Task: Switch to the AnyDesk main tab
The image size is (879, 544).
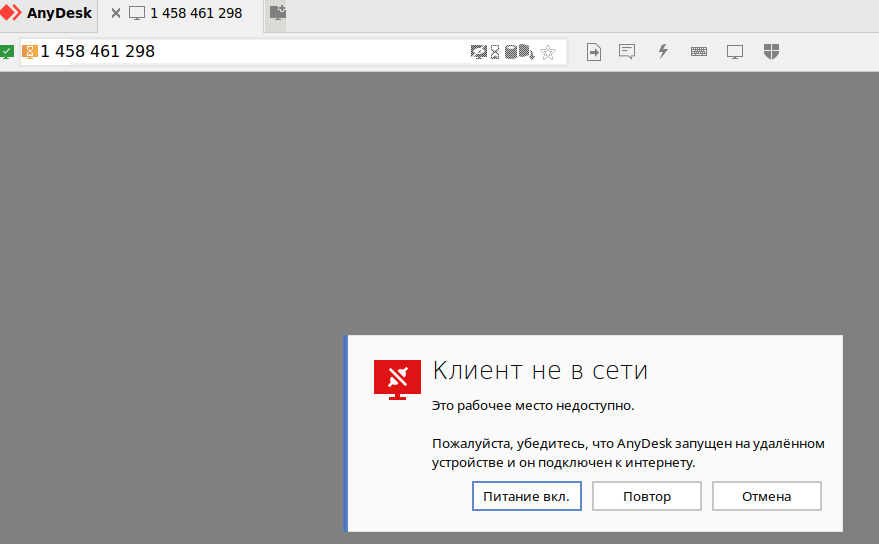Action: 48,14
